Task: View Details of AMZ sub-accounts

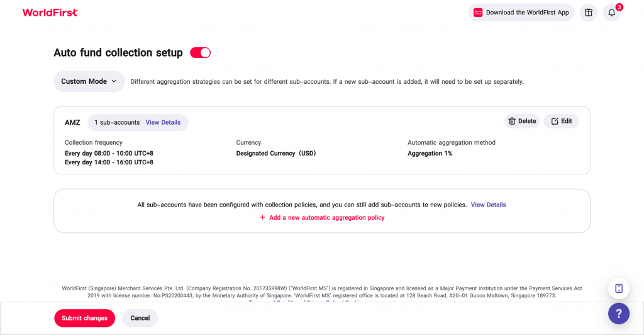Action: pyautogui.click(x=163, y=122)
